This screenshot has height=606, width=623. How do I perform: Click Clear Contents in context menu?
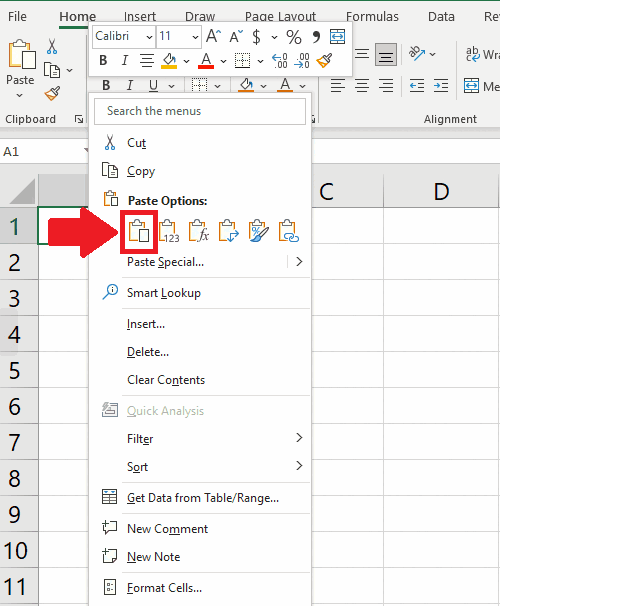click(166, 380)
